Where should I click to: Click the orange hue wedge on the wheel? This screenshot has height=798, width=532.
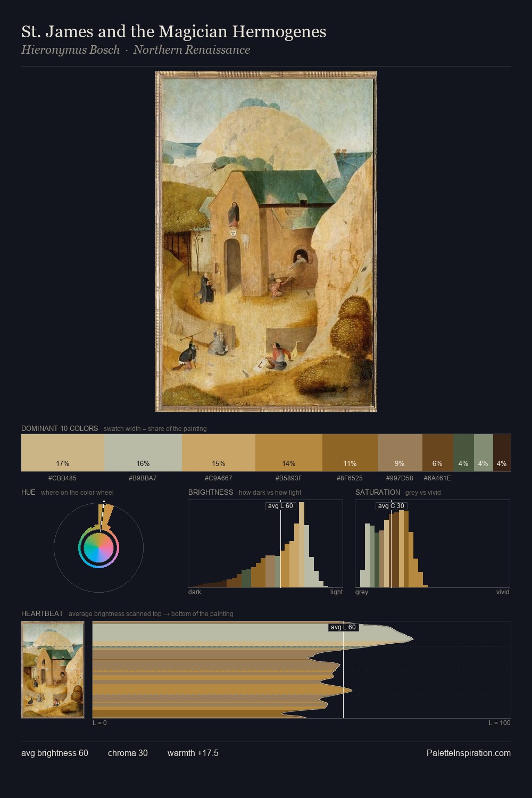(107, 516)
